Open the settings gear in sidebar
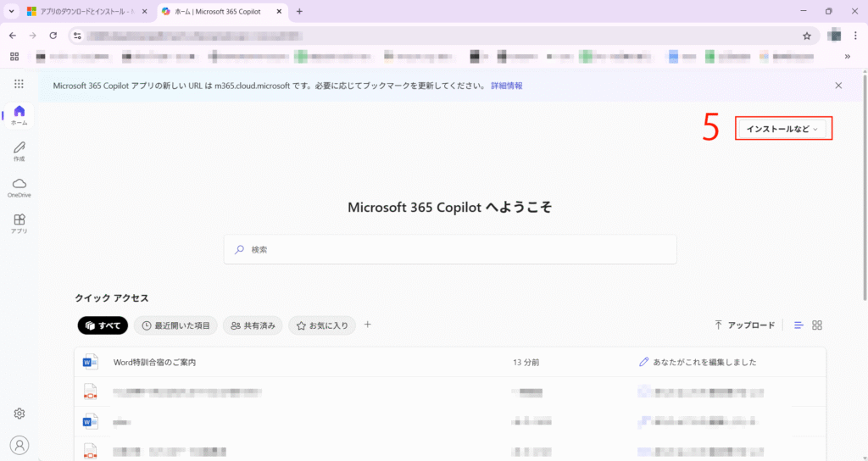Screen dimensions: 868x461 19,414
